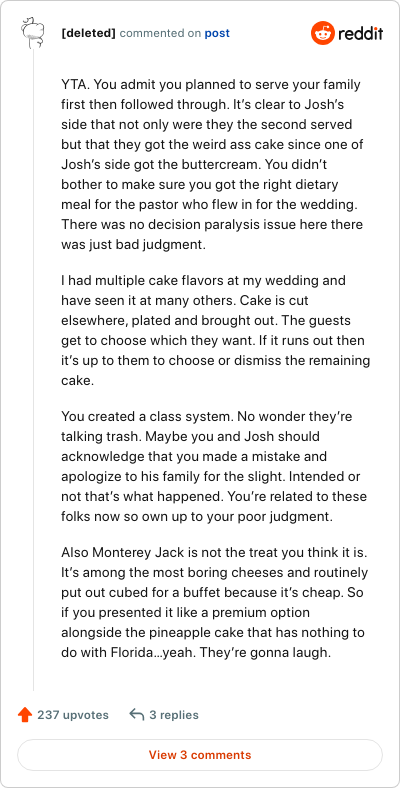Follow the blue "post" link

tap(217, 34)
